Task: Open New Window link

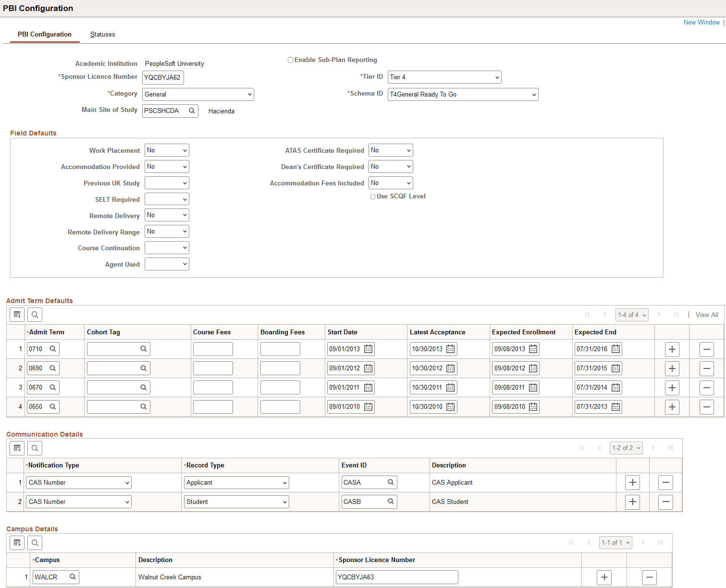Action: point(701,22)
